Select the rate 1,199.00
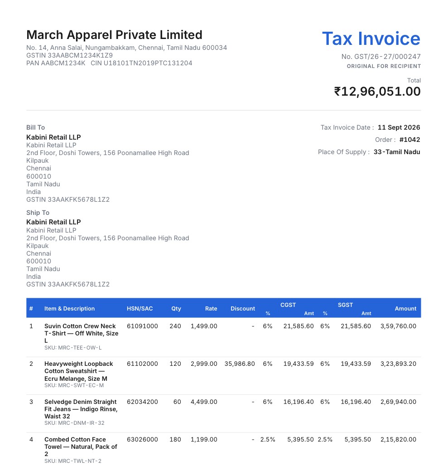The width and height of the screenshot is (448, 476). coord(204,439)
